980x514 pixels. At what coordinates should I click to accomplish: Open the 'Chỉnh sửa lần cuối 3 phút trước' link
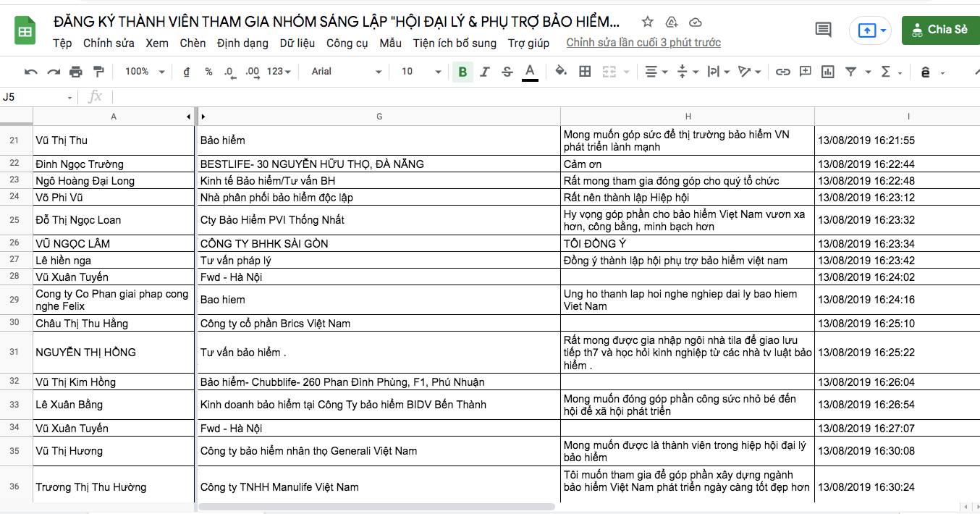(x=643, y=43)
